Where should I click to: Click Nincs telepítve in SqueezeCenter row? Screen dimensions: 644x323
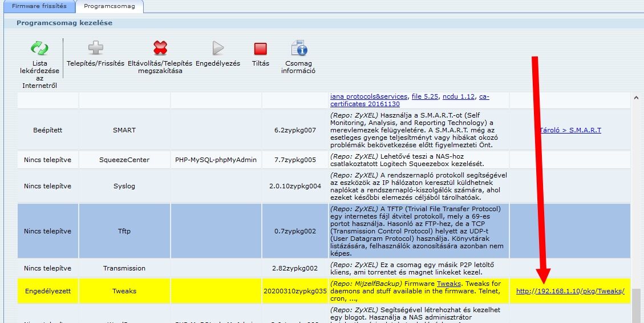click(x=48, y=159)
